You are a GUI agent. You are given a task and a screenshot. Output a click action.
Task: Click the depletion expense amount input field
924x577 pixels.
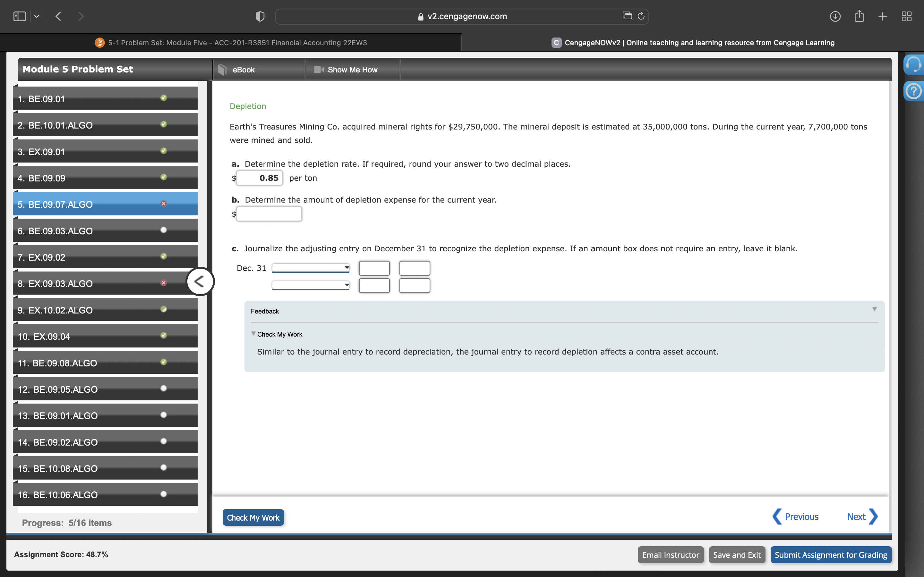[269, 214]
